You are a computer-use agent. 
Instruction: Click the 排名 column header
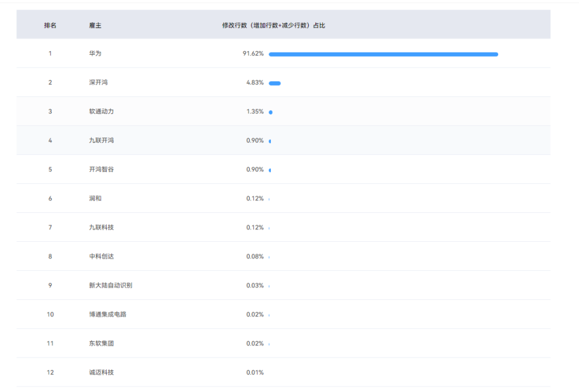click(x=50, y=25)
